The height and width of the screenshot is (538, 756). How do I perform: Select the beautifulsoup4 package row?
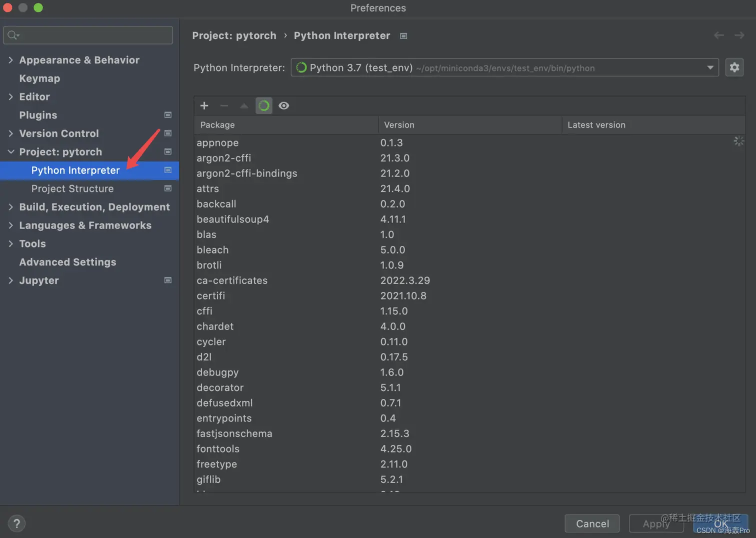tap(469, 219)
